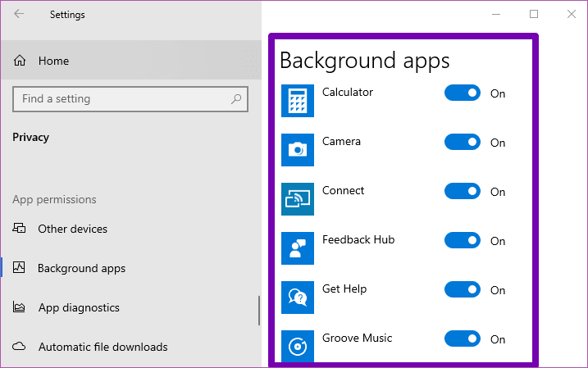This screenshot has height=368, width=588.
Task: Click the Background apps page title
Action: [364, 61]
